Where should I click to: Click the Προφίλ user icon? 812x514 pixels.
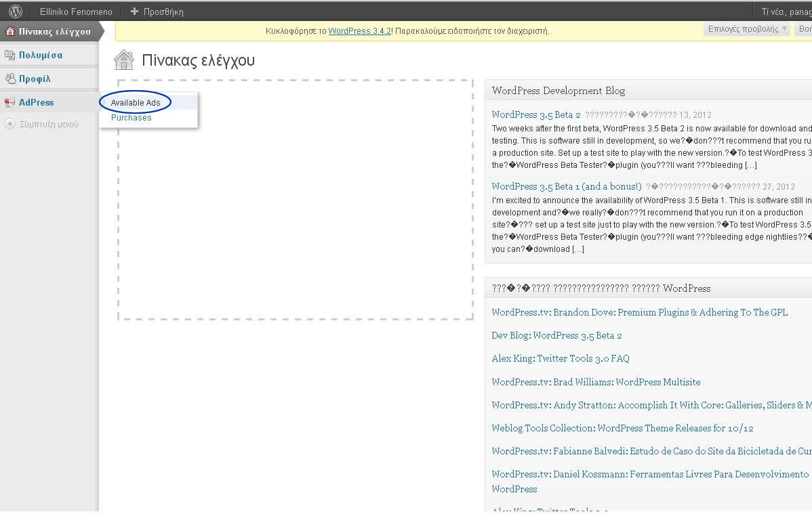[x=9, y=79]
